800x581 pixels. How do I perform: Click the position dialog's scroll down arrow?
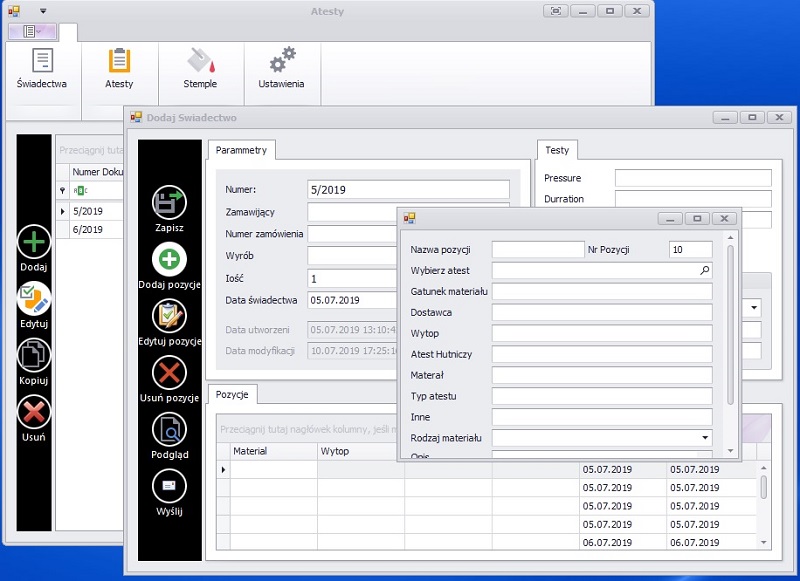click(731, 450)
